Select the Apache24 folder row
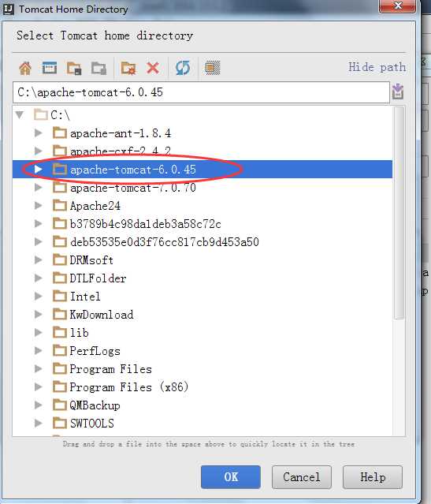 tap(202, 205)
